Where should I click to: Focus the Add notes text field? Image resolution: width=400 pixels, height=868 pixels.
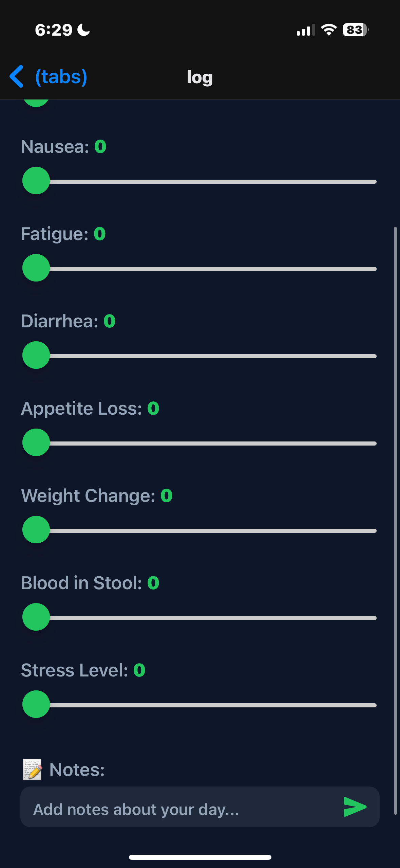pos(180,809)
